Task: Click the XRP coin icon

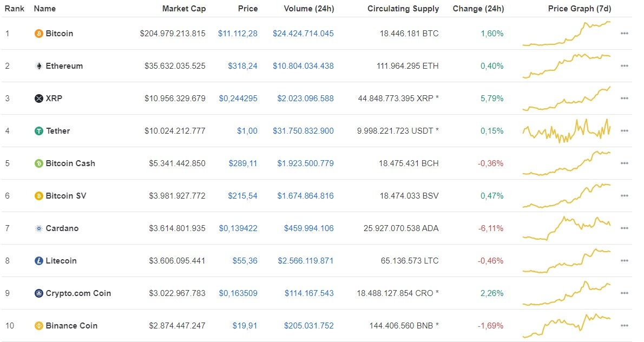Action: pos(38,98)
